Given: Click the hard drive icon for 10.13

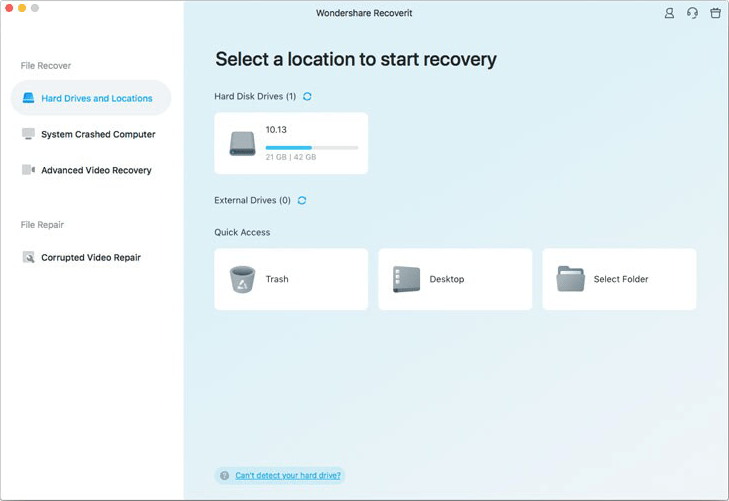Looking at the screenshot, I should pyautogui.click(x=242, y=143).
